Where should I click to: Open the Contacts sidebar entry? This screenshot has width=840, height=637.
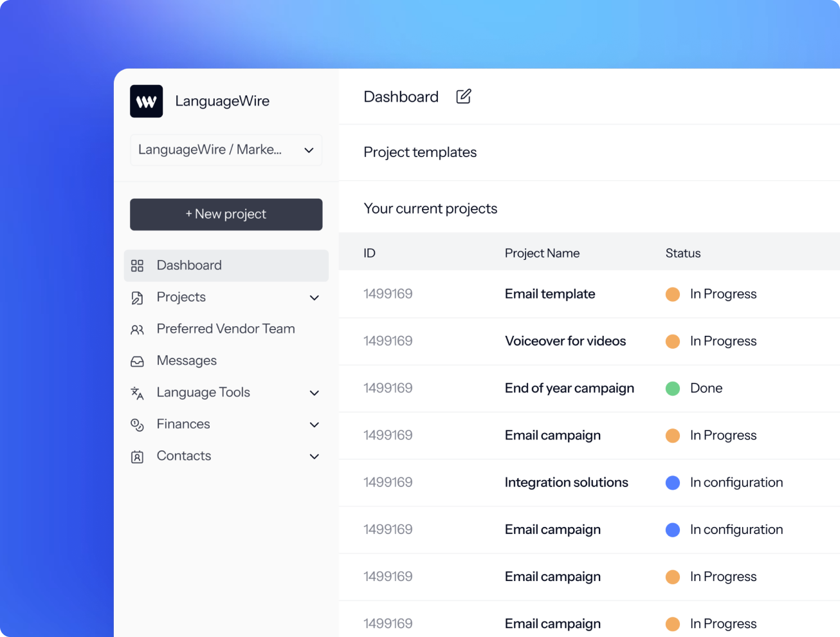(184, 456)
